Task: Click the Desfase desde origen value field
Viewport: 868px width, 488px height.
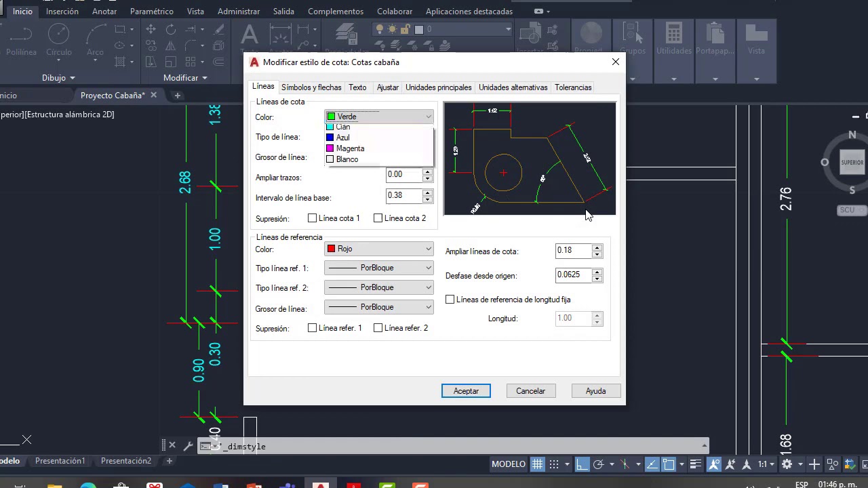Action: 573,274
